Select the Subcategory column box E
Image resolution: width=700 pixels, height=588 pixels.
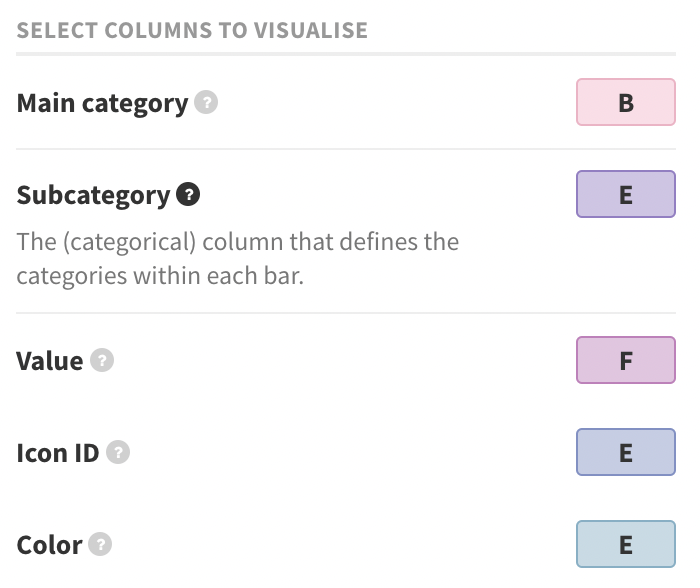[x=625, y=194]
